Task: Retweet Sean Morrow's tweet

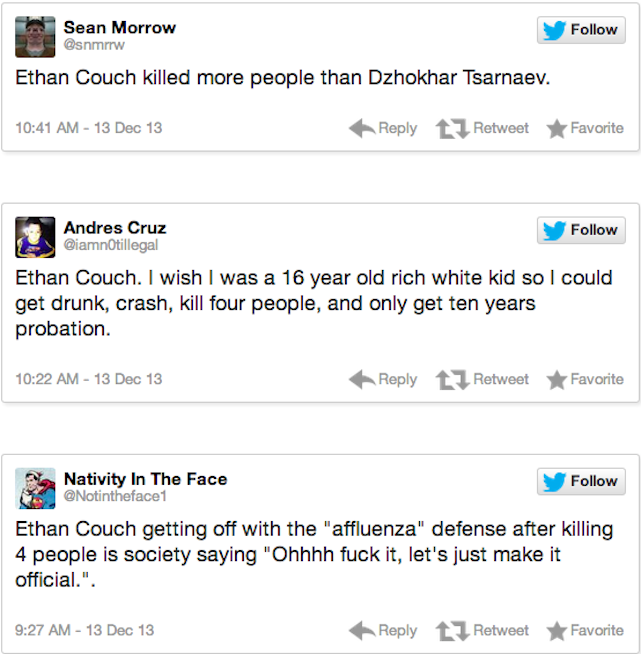Action: pos(483,128)
